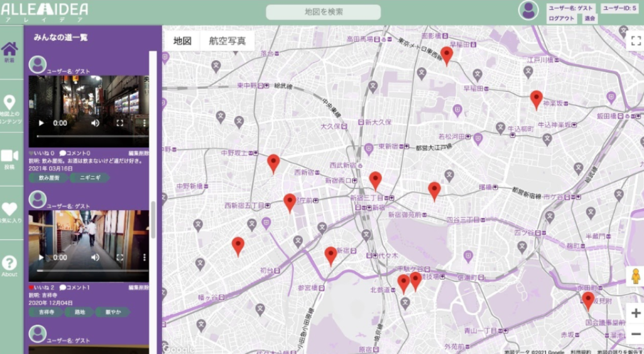Open the お気に入り heart icon

(9, 209)
